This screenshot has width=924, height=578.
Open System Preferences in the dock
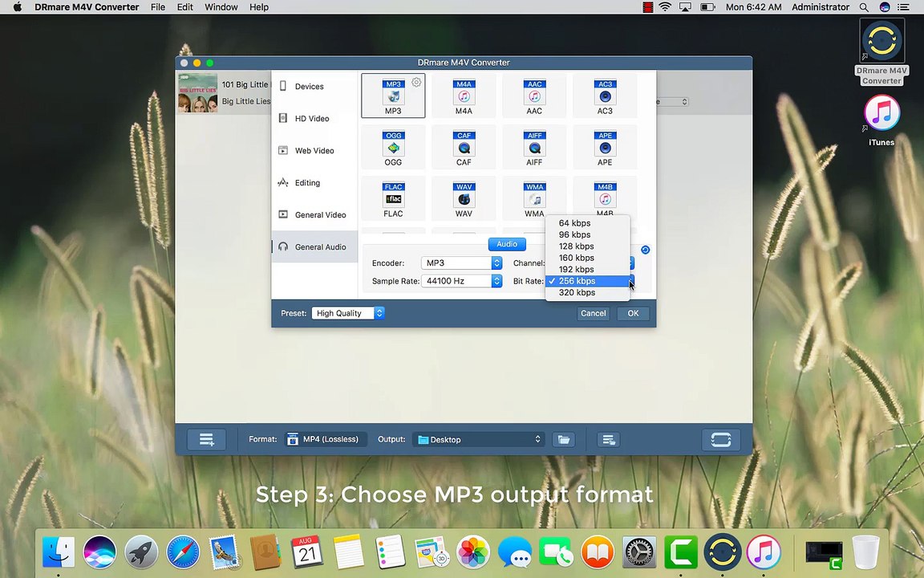[639, 552]
